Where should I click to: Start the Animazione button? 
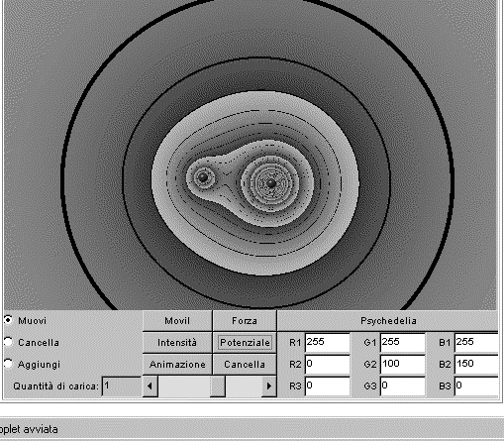[177, 365]
